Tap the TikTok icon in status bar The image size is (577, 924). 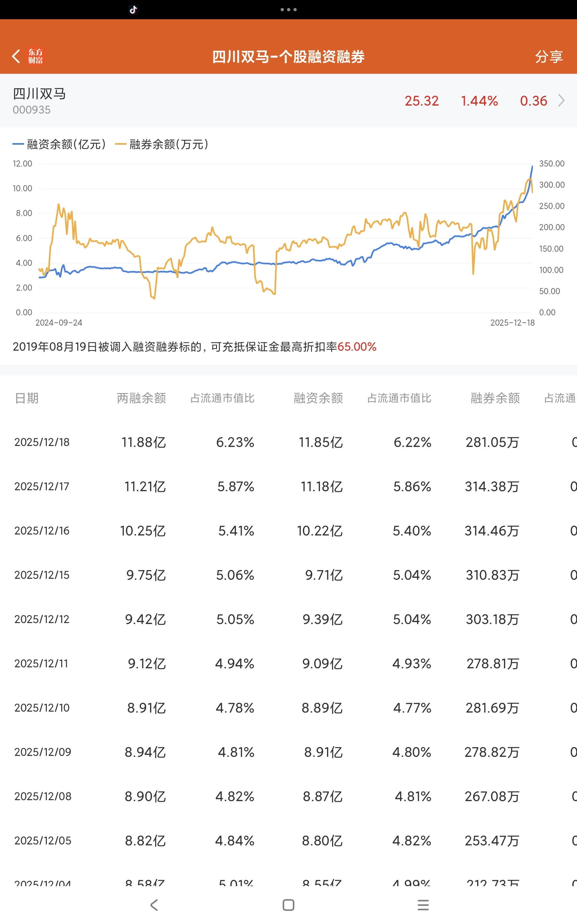(133, 10)
